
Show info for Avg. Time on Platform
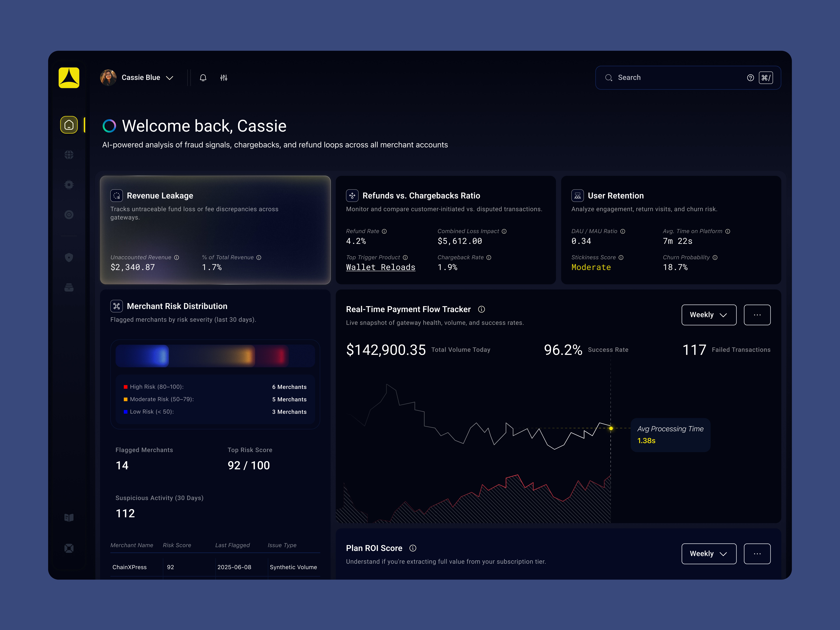728,231
